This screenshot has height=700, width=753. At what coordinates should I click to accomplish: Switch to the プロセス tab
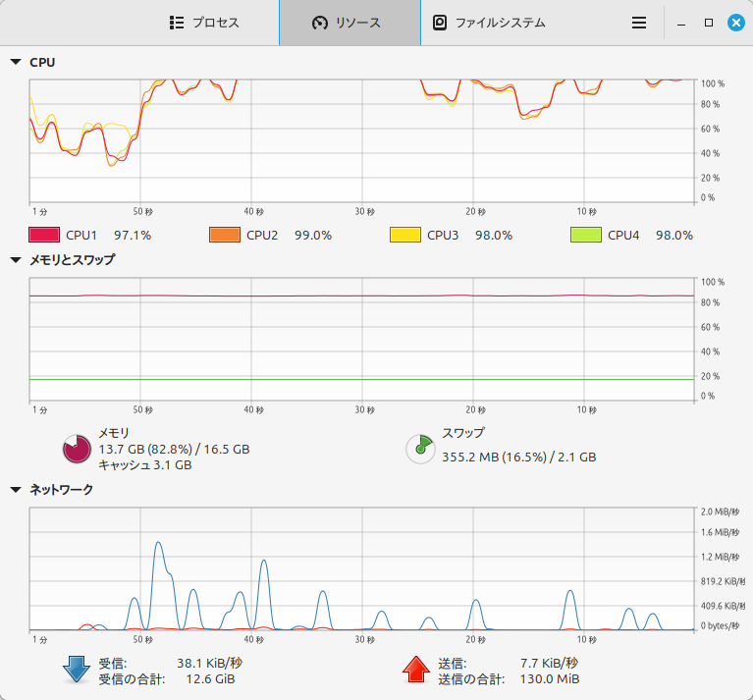[x=204, y=23]
